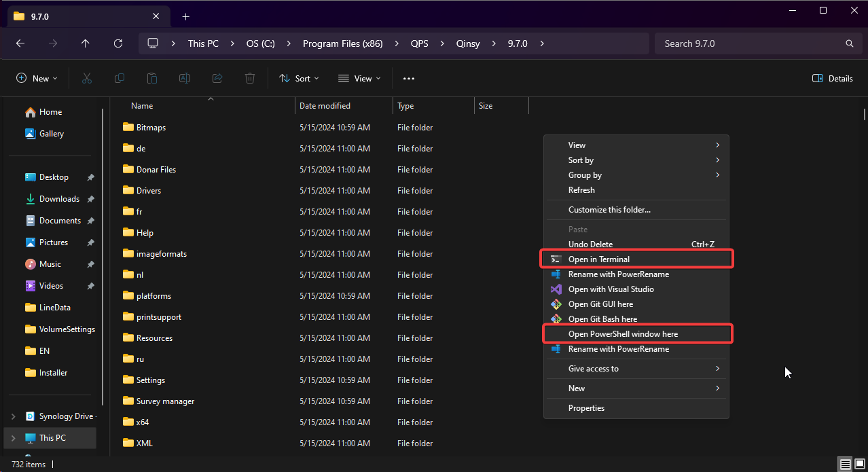Open the Sort dropdown in toolbar

[x=299, y=79]
